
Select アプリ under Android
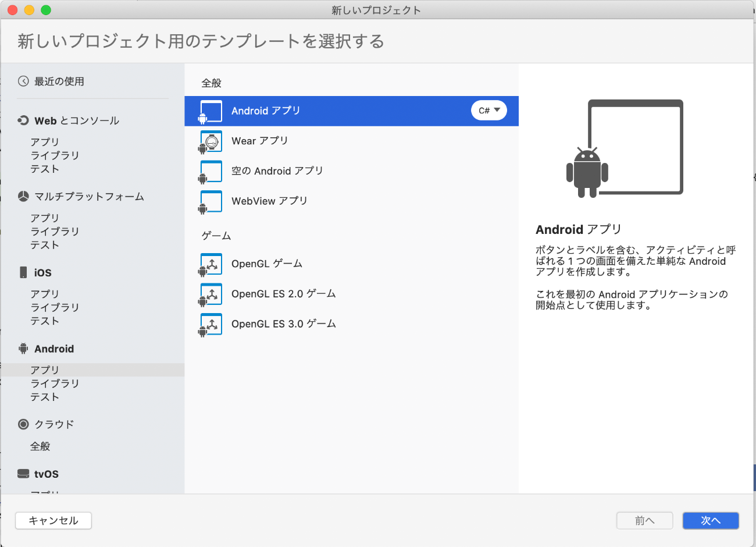pos(92,370)
